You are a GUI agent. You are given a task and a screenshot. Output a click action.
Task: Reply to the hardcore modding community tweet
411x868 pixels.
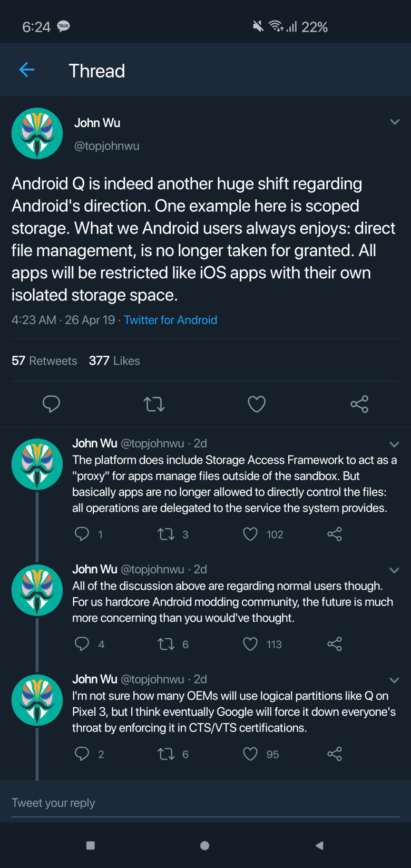(82, 644)
